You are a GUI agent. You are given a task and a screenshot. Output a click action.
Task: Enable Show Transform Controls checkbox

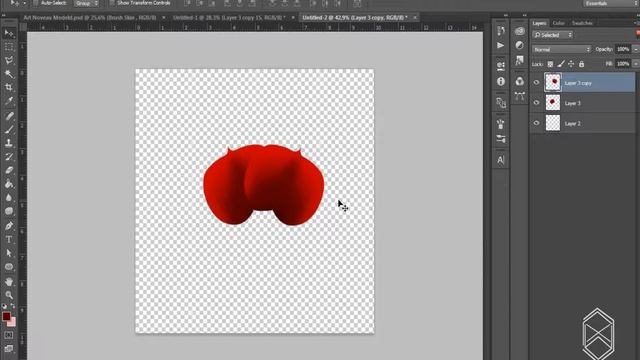coord(112,3)
